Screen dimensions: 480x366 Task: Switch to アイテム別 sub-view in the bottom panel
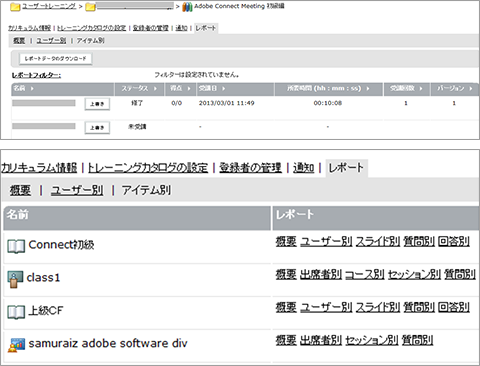(146, 190)
